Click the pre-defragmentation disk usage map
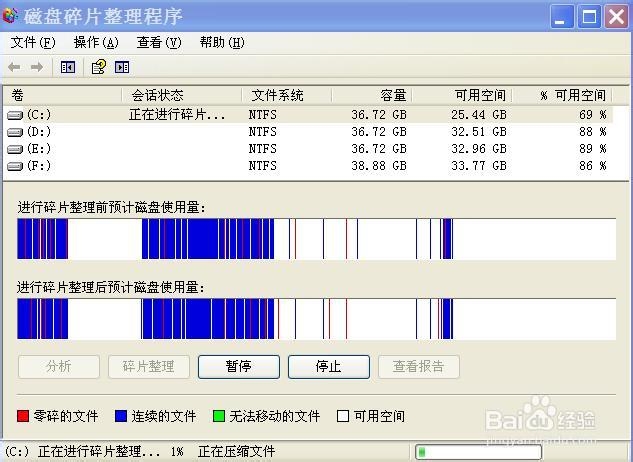The image size is (633, 462). click(316, 239)
